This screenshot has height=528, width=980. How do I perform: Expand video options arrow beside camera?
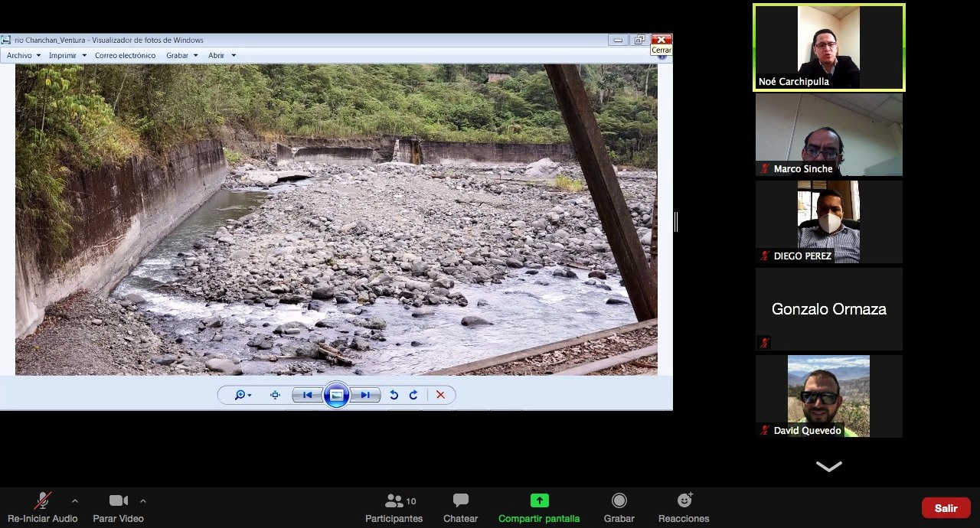pos(142,501)
